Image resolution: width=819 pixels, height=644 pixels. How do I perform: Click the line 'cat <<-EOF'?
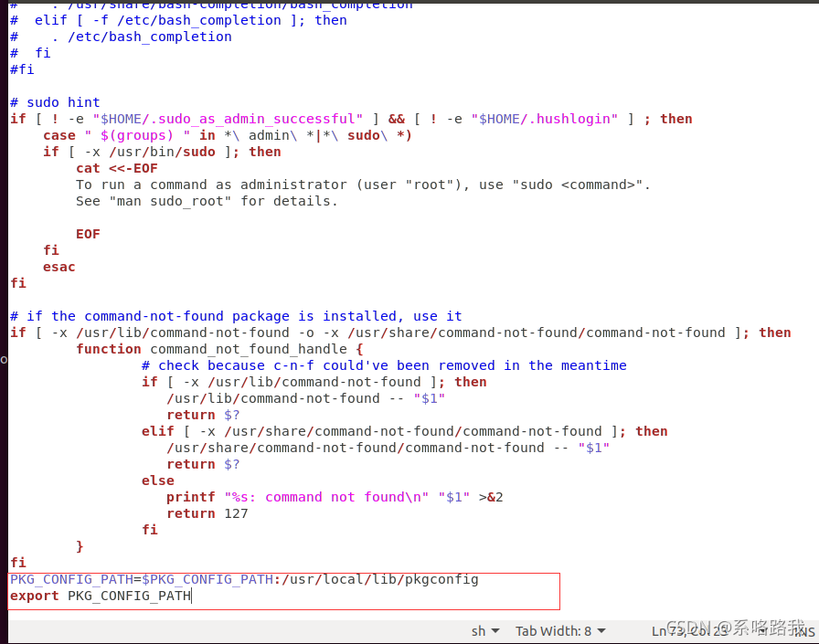point(116,168)
